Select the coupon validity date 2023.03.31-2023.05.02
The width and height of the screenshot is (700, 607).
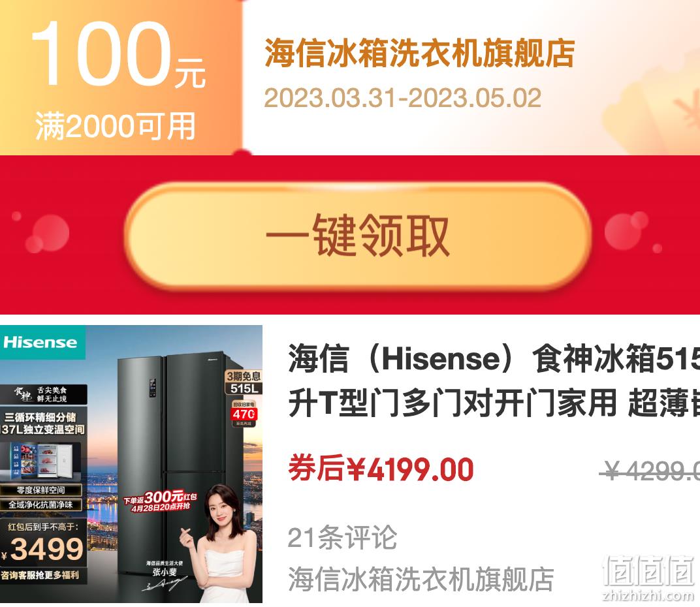402,98
